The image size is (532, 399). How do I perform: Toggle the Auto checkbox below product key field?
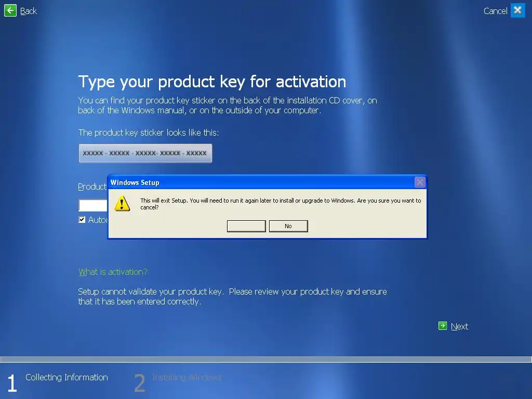click(x=82, y=220)
